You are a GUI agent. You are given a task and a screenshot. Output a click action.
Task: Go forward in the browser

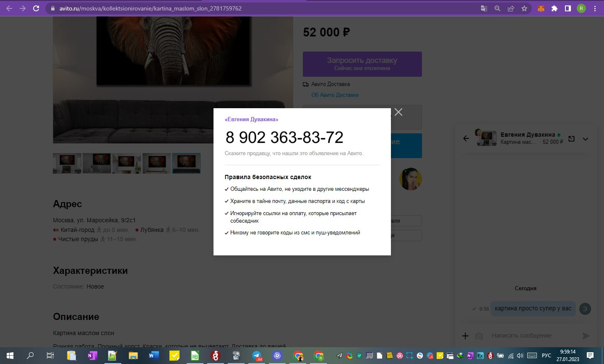click(x=23, y=8)
